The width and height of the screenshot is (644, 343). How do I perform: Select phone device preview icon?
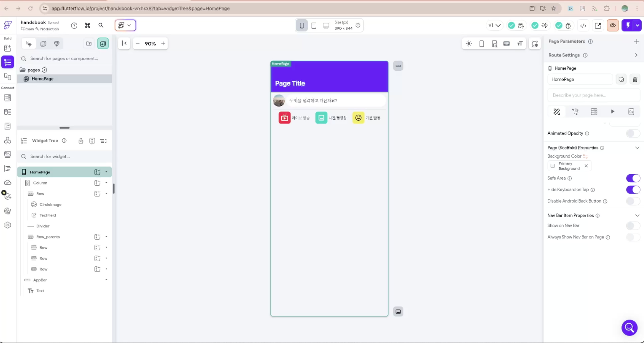coord(302,25)
